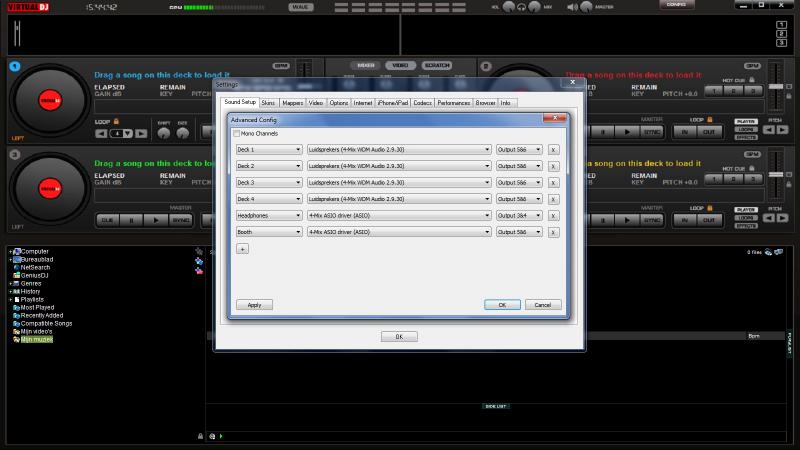Open the Deck 4 row Output dropdown

click(x=519, y=199)
